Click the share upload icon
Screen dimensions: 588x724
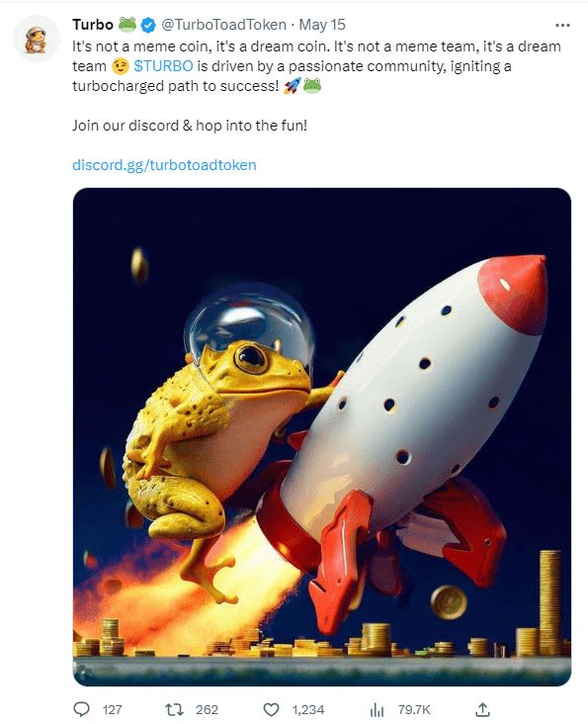482,710
